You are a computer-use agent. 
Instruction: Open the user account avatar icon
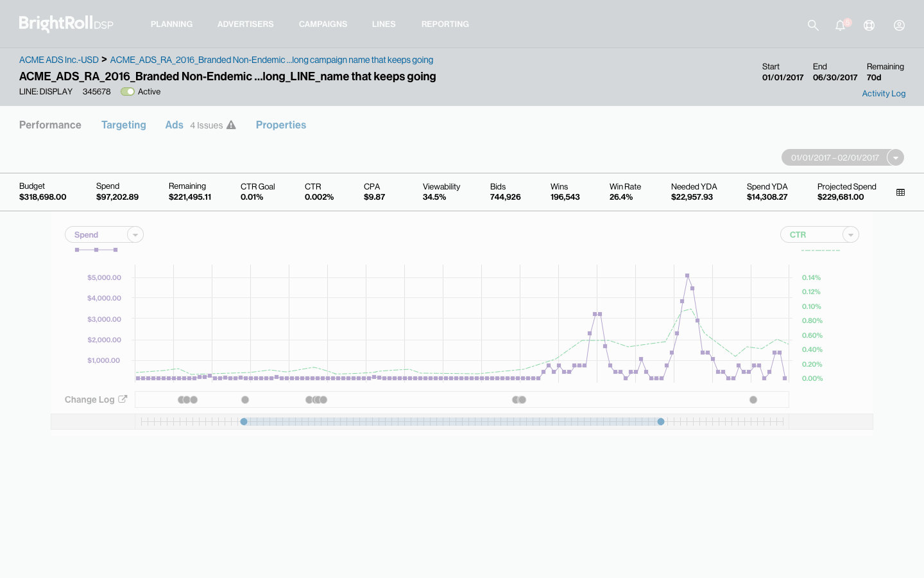pyautogui.click(x=899, y=25)
